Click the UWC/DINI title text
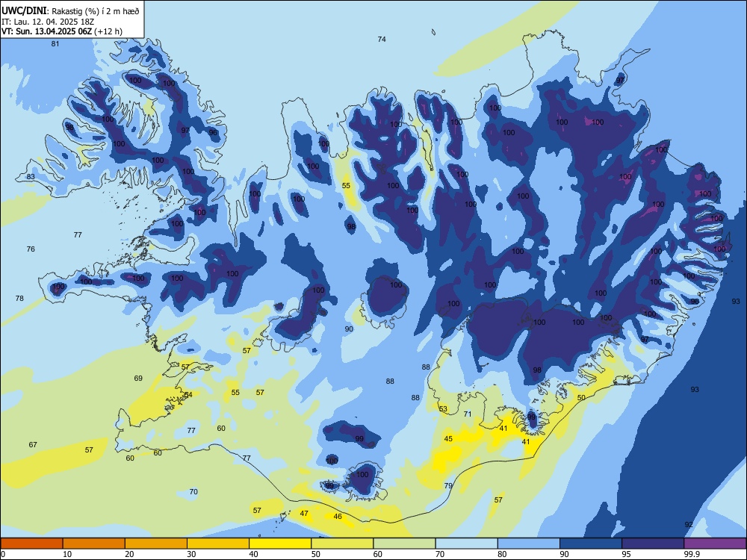Viewport: 747px width, 560px height. (24, 10)
